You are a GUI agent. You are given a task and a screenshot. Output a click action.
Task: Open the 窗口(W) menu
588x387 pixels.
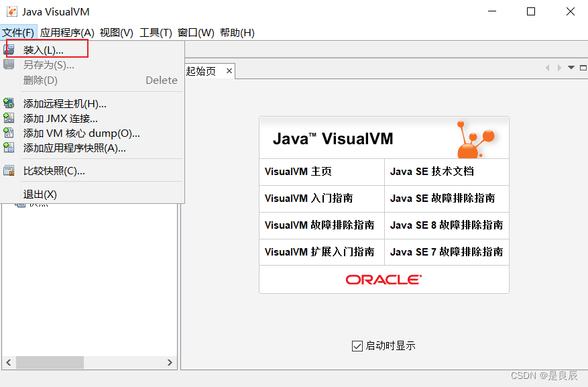click(x=196, y=33)
